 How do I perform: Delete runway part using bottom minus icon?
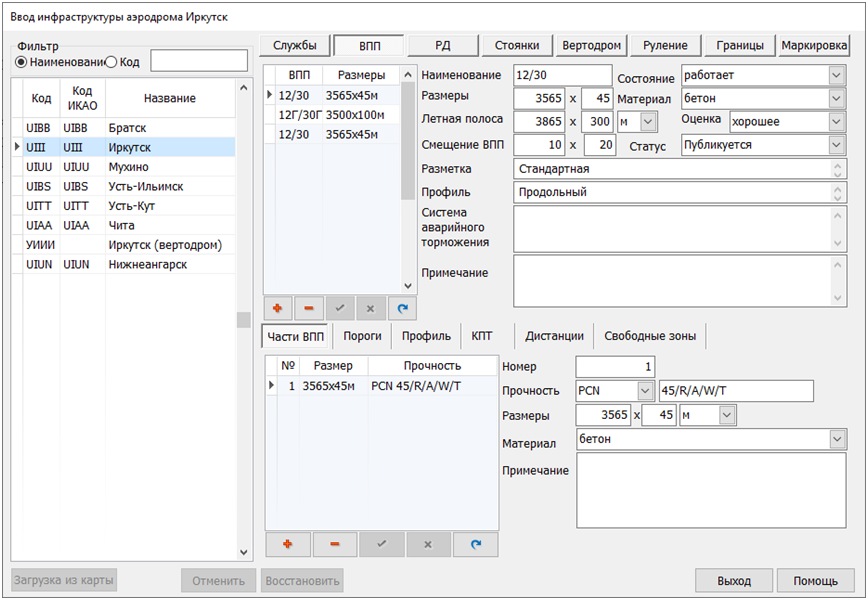(x=335, y=544)
